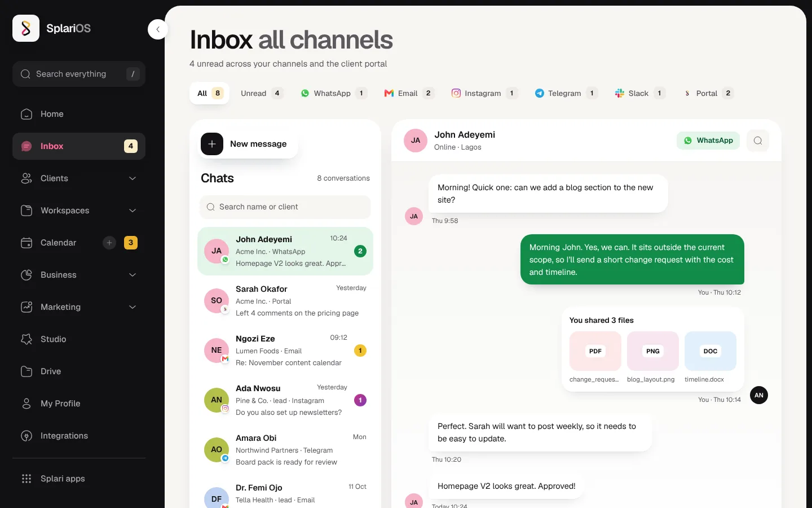This screenshot has height=508, width=812.
Task: Open Inbox in the sidebar
Action: (79, 146)
